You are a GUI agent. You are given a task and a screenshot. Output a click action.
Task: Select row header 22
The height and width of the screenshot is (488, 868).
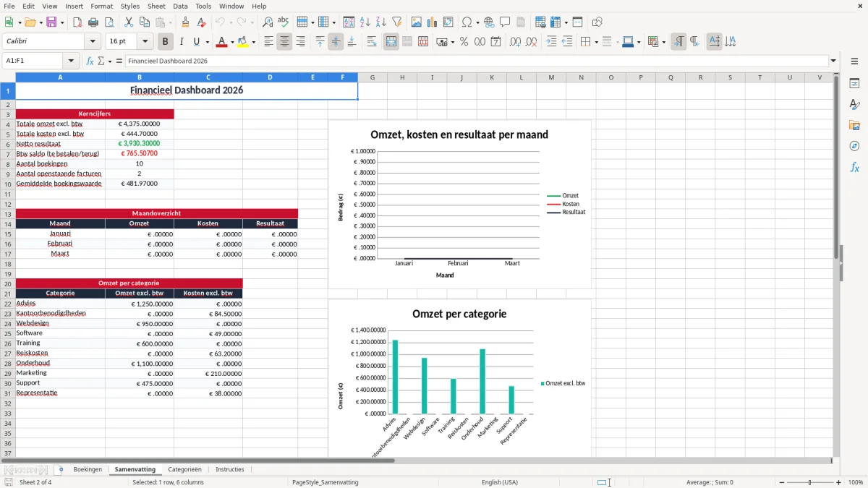tap(8, 304)
